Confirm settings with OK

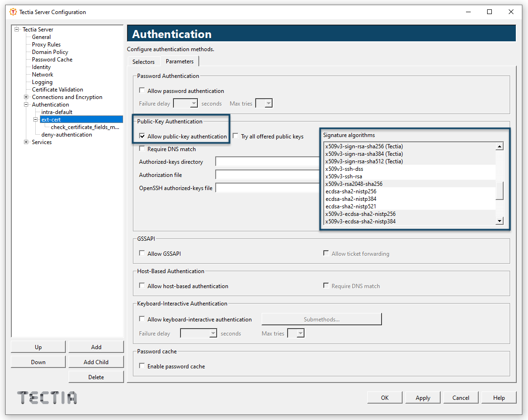pos(385,397)
